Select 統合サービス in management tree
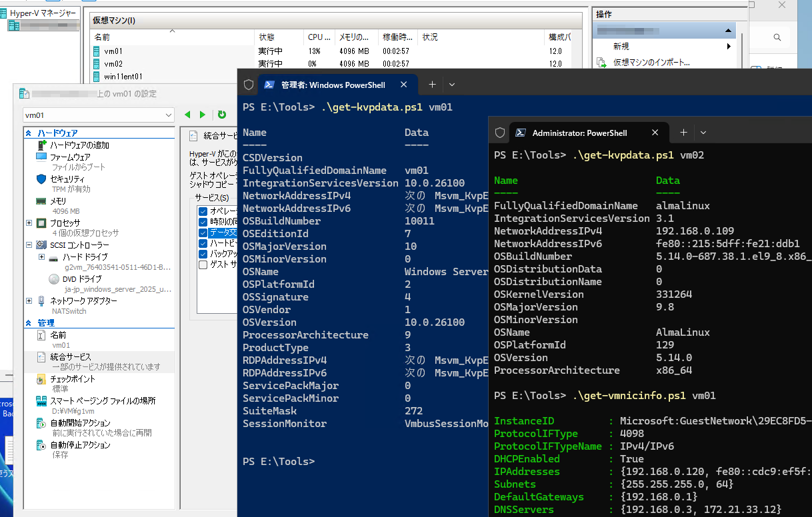Screen dimensions: 812x517 click(71, 357)
